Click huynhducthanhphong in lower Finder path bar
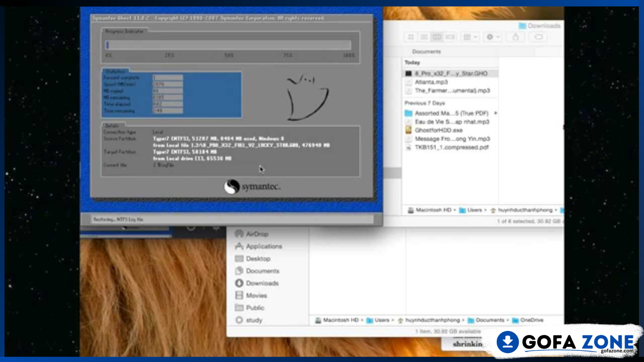644x362 pixels. pyautogui.click(x=429, y=320)
